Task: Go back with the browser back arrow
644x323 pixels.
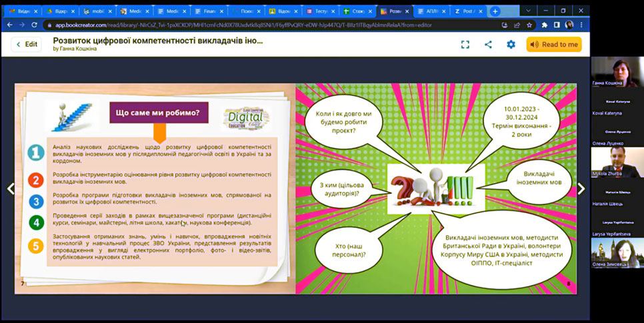Action: (x=10, y=25)
